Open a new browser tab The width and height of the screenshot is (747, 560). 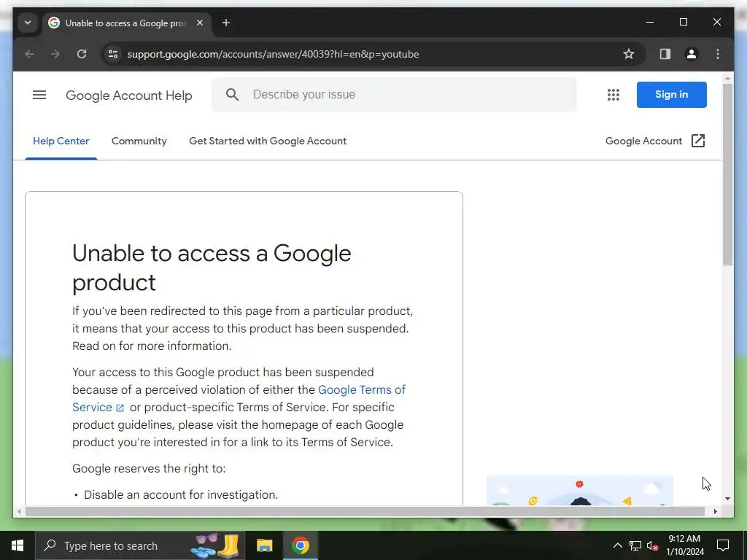pyautogui.click(x=226, y=23)
